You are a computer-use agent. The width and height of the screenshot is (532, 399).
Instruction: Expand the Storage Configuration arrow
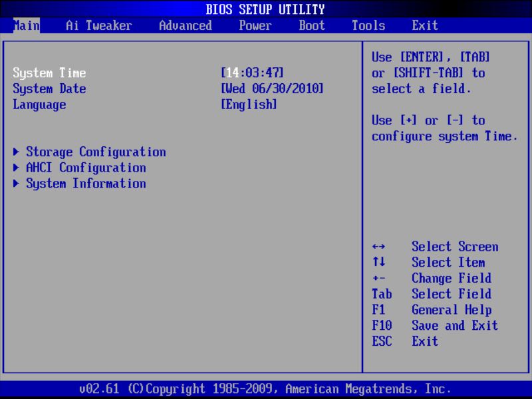[16, 152]
